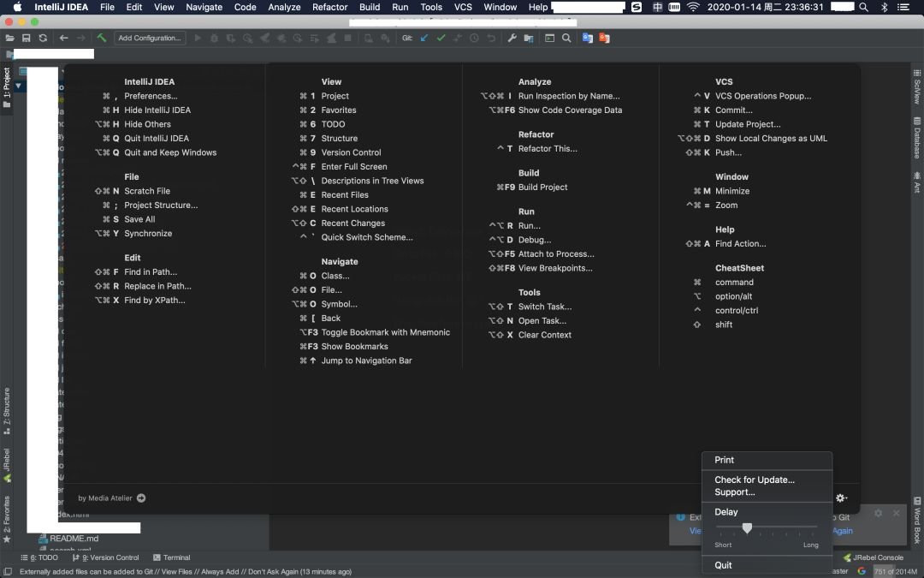924x578 pixels.
Task: Dismiss the Git notification with X
Action: (x=897, y=513)
